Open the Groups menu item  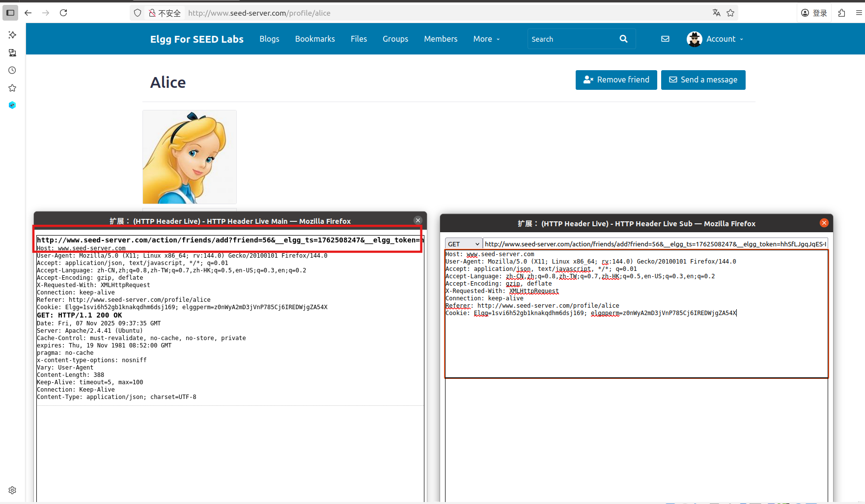pyautogui.click(x=395, y=39)
